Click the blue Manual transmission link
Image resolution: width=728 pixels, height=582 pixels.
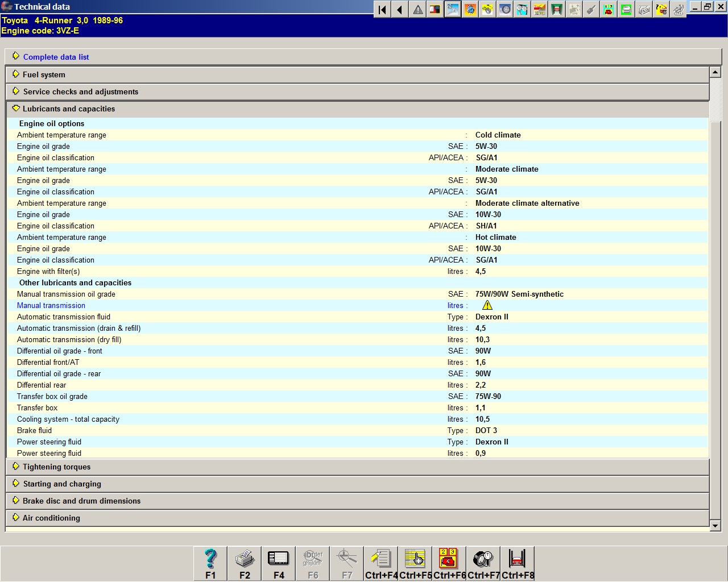[x=51, y=305]
